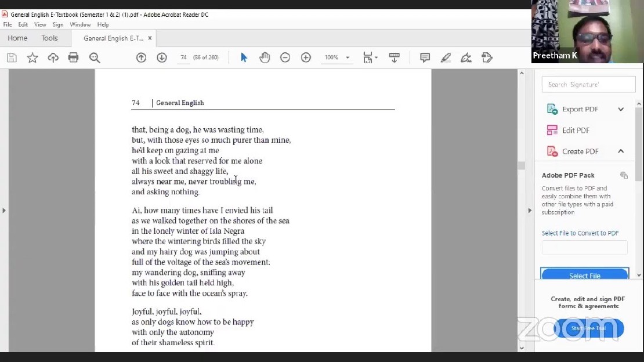Click the tools pane scrollbar up arrow
This screenshot has width=644, height=362.
click(639, 103)
